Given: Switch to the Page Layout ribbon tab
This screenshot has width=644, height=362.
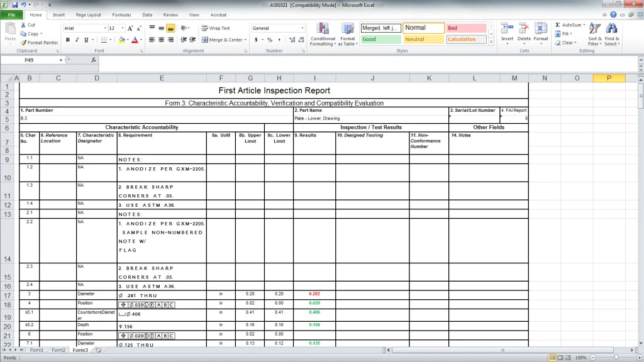Looking at the screenshot, I should (87, 14).
